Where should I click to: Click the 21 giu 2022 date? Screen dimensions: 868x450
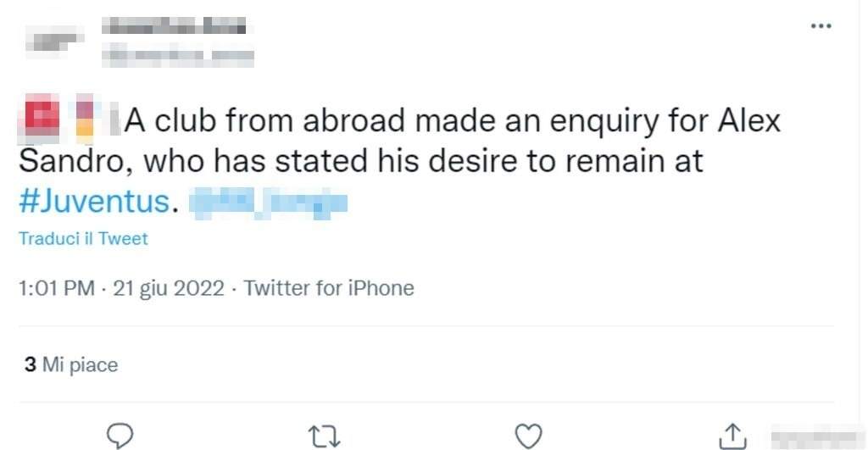coord(169,288)
